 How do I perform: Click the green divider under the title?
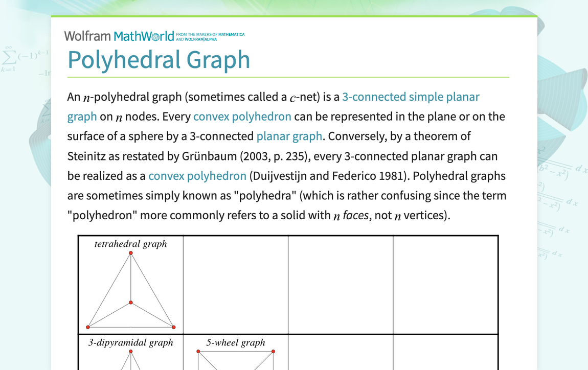tap(288, 78)
